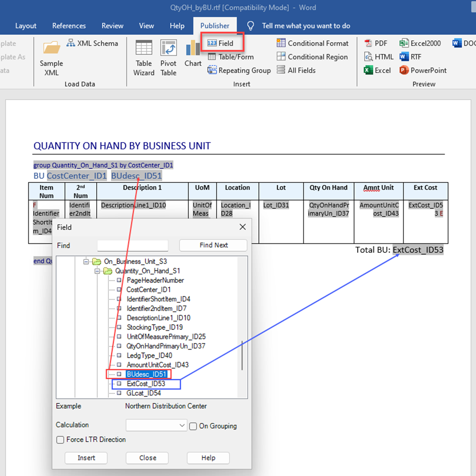Click the BUdesc_ID51 field in the document
This screenshot has height=476, width=476.
tap(137, 176)
